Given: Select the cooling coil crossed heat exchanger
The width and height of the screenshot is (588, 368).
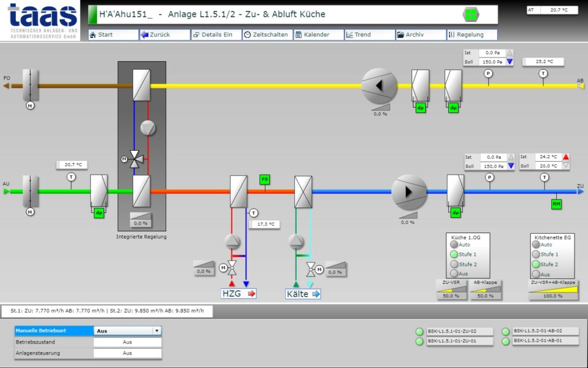Looking at the screenshot, I should [303, 192].
